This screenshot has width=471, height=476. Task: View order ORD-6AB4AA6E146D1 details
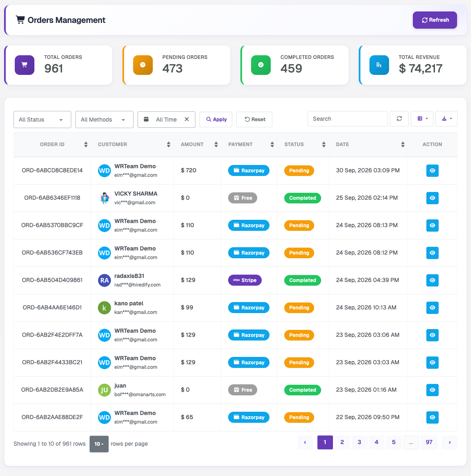[x=433, y=307]
